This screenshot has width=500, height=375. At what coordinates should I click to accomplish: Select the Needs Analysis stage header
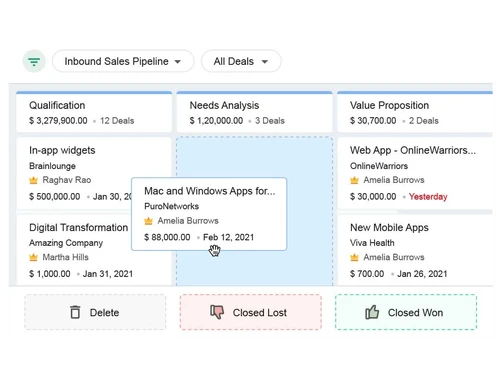pos(254,112)
